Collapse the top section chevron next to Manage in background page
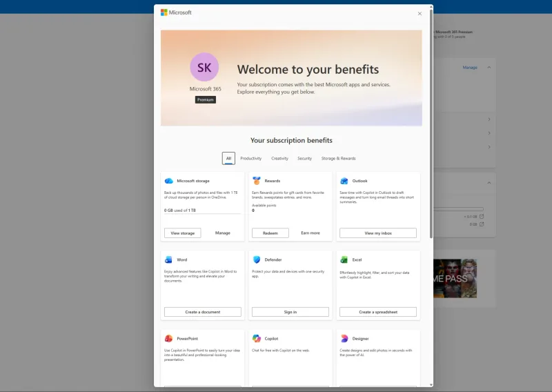Image resolution: width=552 pixels, height=392 pixels. click(489, 67)
